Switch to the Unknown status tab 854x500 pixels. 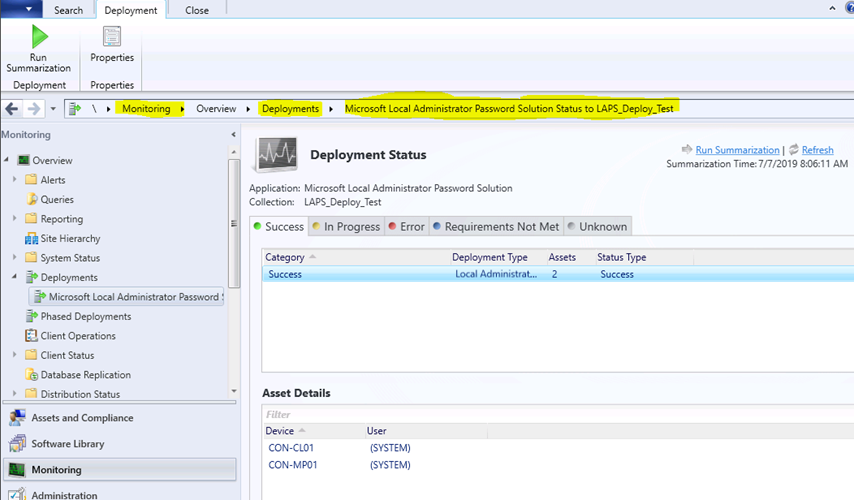[597, 227]
